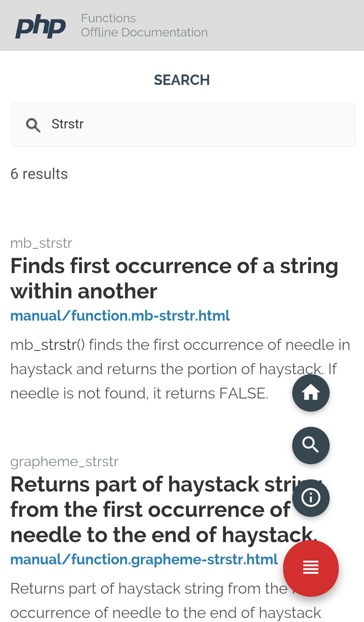Click the mb_strstr result label
The height and width of the screenshot is (622, 364).
(x=41, y=243)
